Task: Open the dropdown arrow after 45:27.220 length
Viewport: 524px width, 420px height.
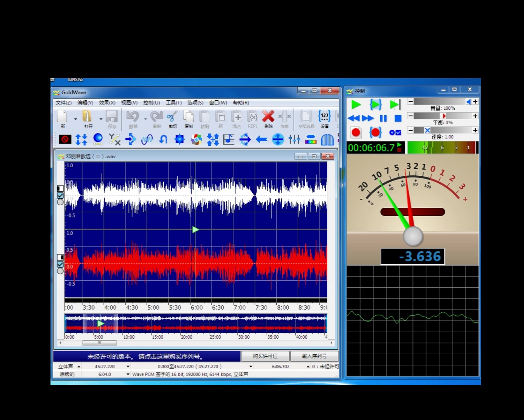Action: (x=128, y=366)
